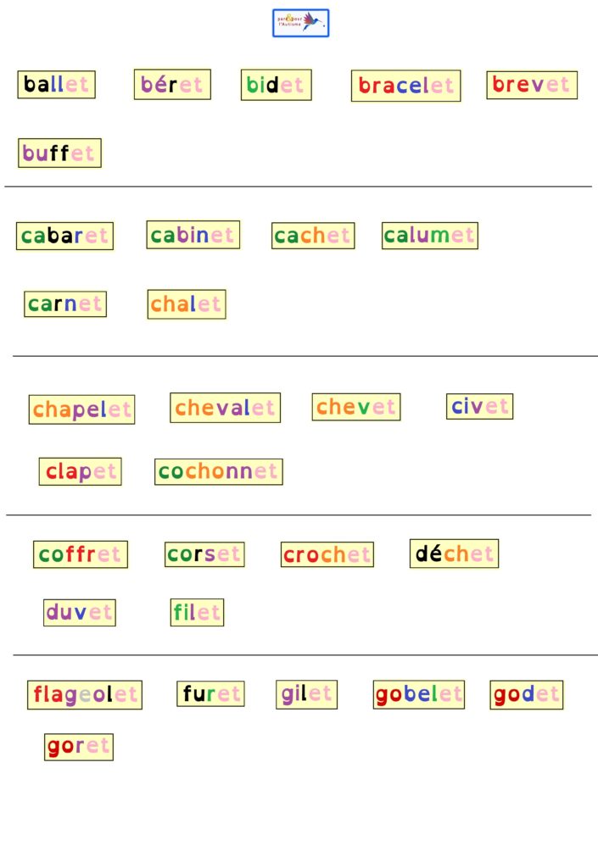
Task: Tap the "déchet" word card
Action: (x=454, y=554)
